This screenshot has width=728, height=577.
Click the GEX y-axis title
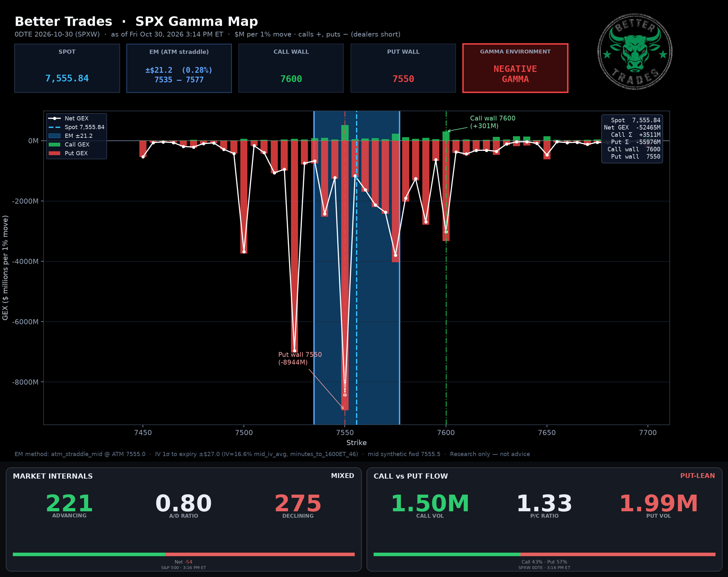(x=5, y=268)
